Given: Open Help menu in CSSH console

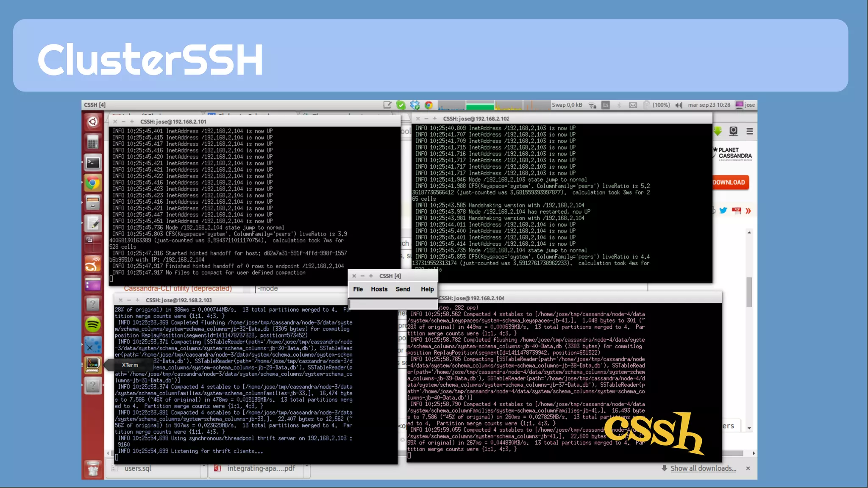Looking at the screenshot, I should click(427, 289).
